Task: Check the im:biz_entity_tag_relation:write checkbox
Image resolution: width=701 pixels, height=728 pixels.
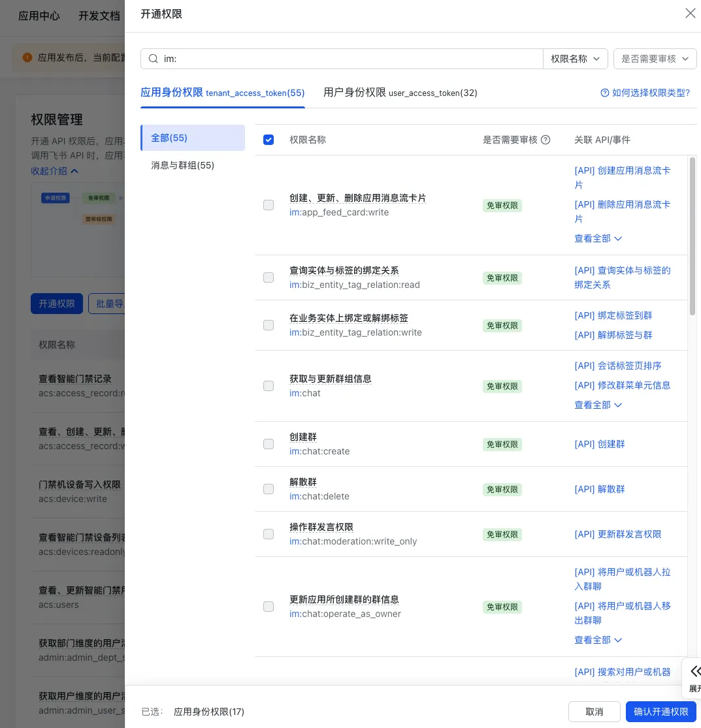Action: click(x=269, y=325)
